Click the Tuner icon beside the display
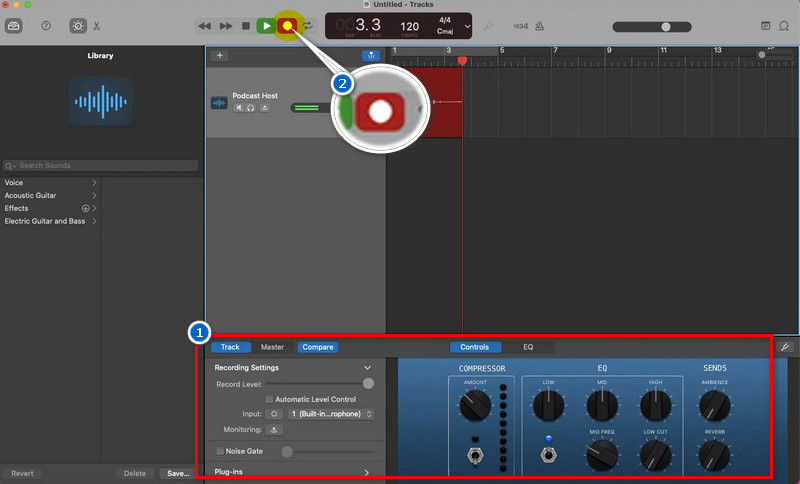Viewport: 800px width, 484px height. click(489, 26)
